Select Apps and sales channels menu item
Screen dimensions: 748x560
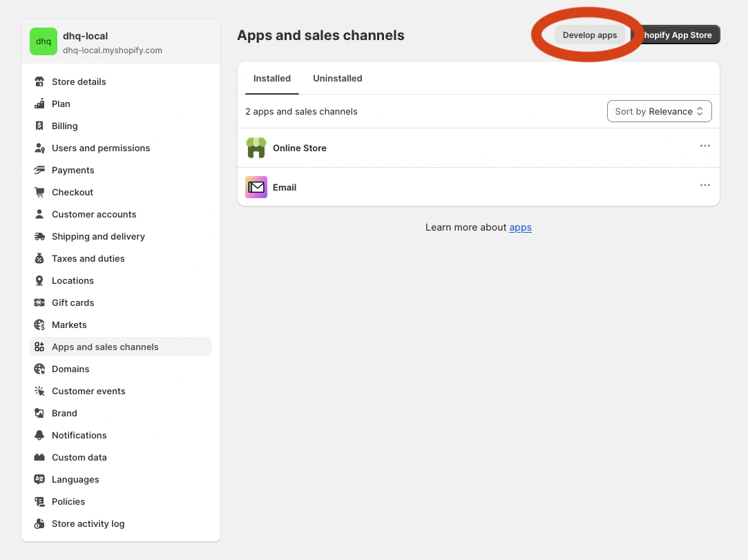click(x=121, y=347)
